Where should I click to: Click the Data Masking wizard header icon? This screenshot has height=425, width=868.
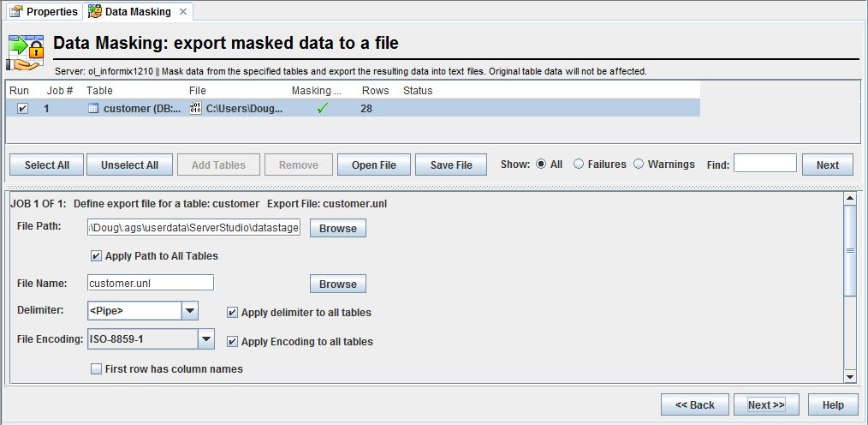(26, 52)
